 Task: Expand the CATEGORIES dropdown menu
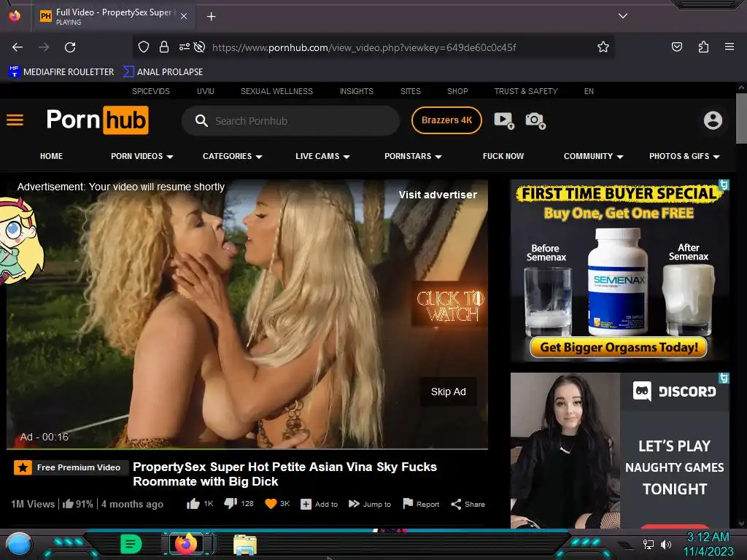[233, 156]
